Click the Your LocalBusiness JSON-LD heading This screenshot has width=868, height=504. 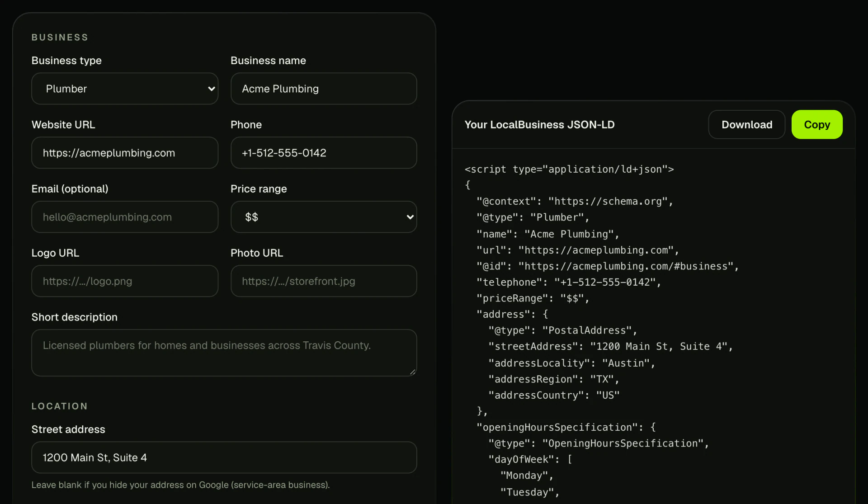coord(539,124)
